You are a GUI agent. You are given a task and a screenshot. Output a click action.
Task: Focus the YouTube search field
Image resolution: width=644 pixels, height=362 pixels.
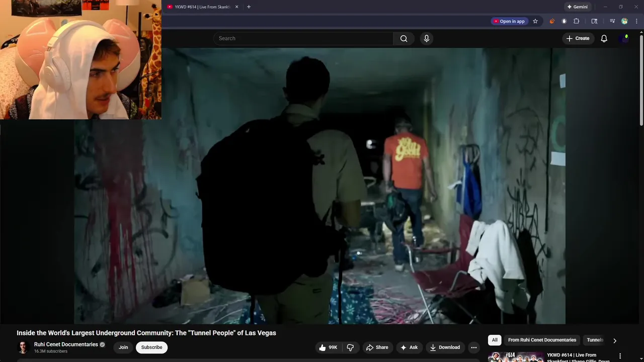303,39
